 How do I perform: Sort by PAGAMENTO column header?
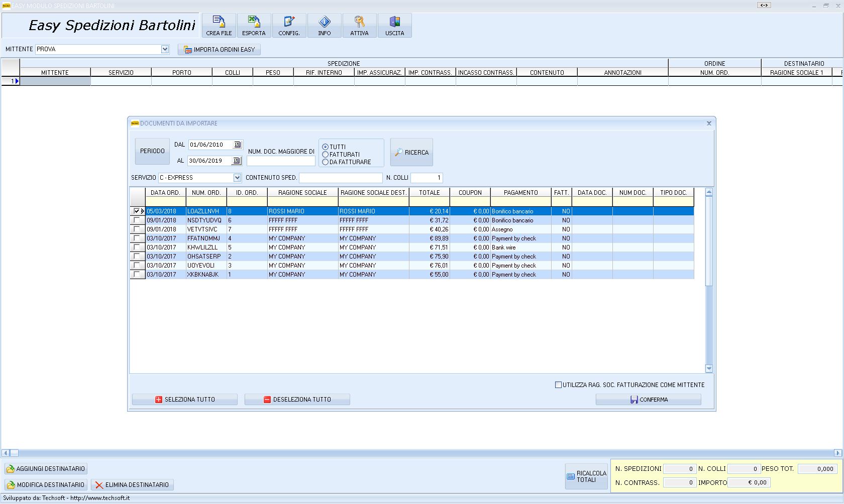click(521, 193)
